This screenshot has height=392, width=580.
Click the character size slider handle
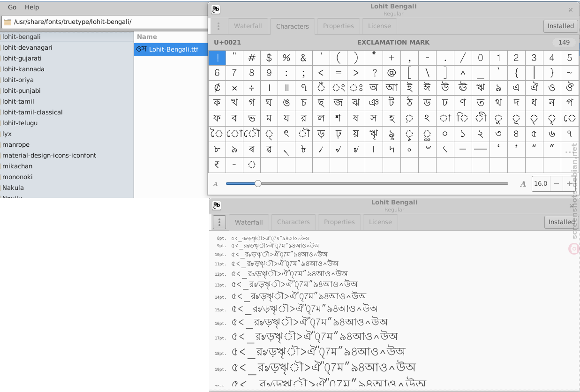click(258, 183)
